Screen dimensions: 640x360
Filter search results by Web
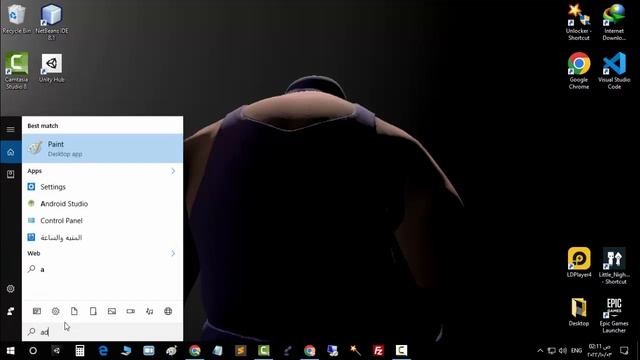pyautogui.click(x=168, y=311)
